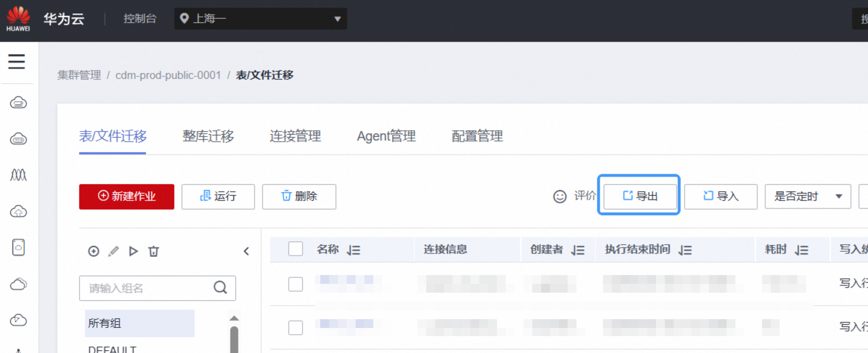Viewport: 868px width, 353px height.
Task: Click the smiley feedback icon
Action: point(560,196)
